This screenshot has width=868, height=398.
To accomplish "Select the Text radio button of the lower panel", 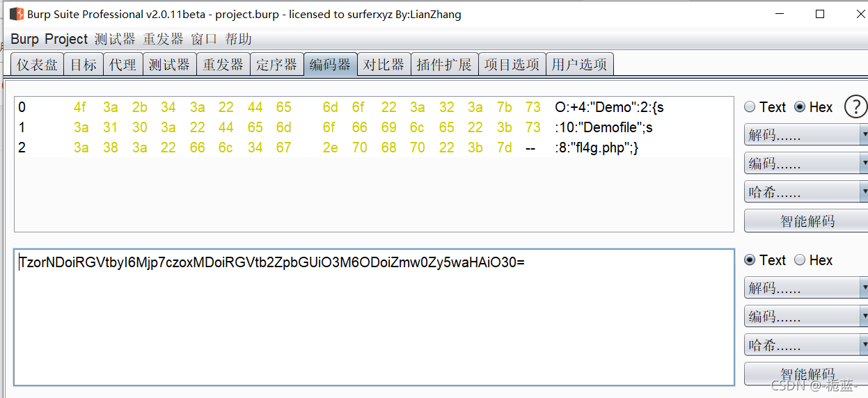I will (x=750, y=260).
